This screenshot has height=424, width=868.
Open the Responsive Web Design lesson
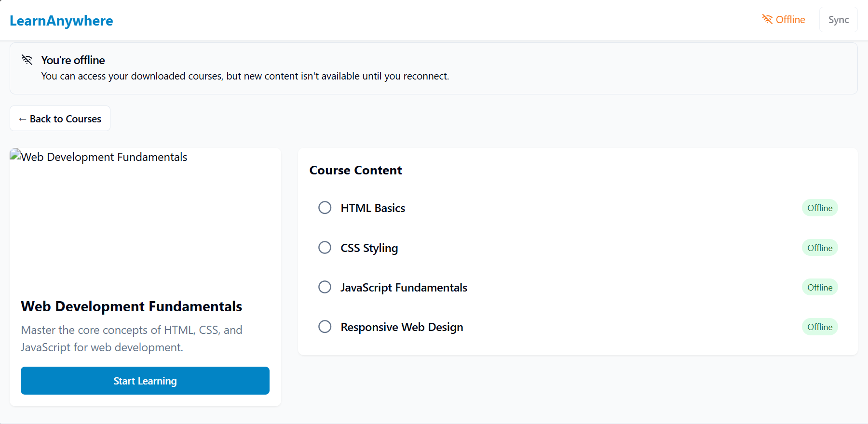[x=402, y=327]
